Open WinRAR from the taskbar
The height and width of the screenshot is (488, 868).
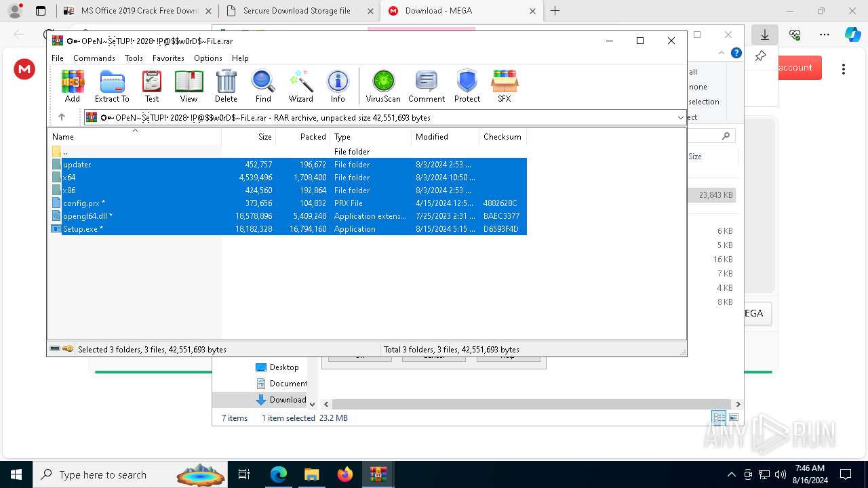[x=378, y=474]
